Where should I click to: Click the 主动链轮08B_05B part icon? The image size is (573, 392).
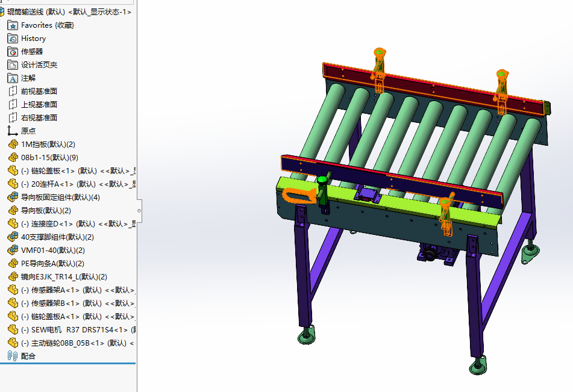click(x=13, y=343)
